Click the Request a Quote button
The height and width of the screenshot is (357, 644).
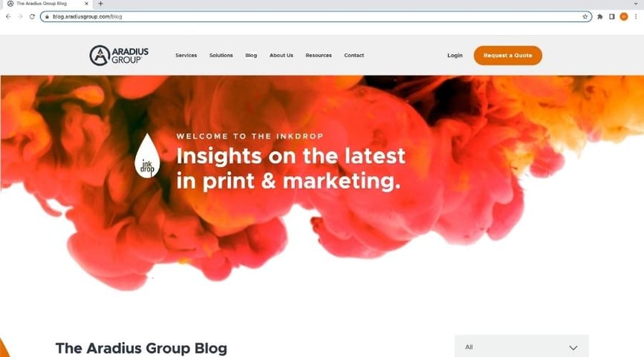[507, 56]
